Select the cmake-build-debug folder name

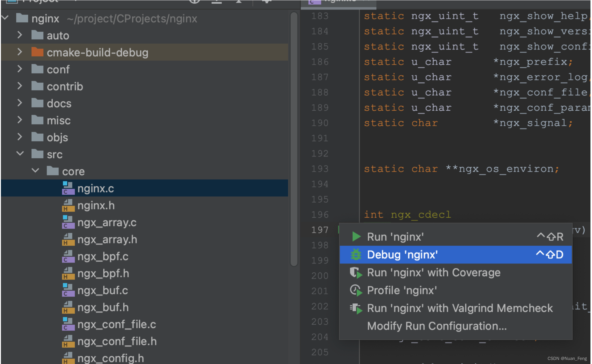pyautogui.click(x=98, y=53)
